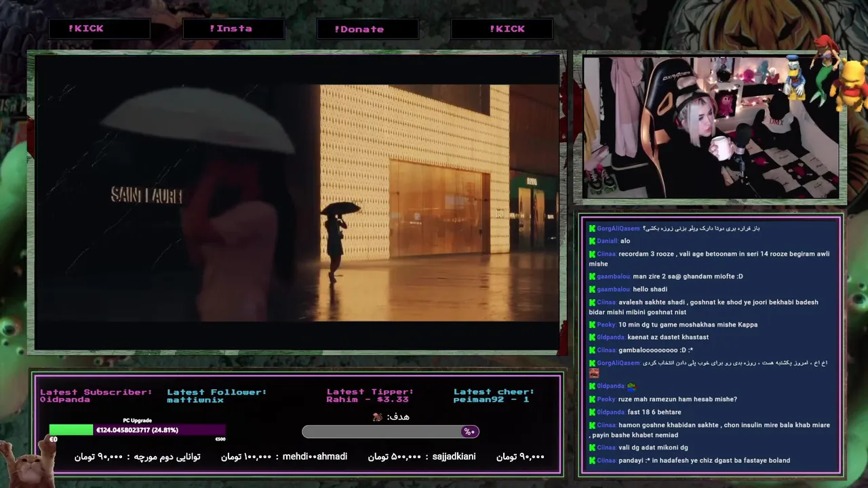Click the "ruze mah ramezun ham hesab mishe?" message
The height and width of the screenshot is (488, 868).
click(677, 399)
